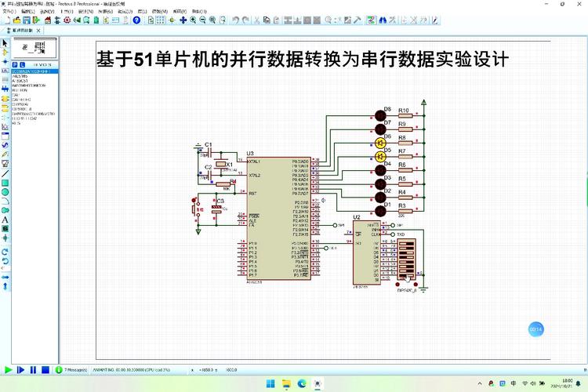Click the step simulation button
The image size is (588, 392).
(20, 369)
